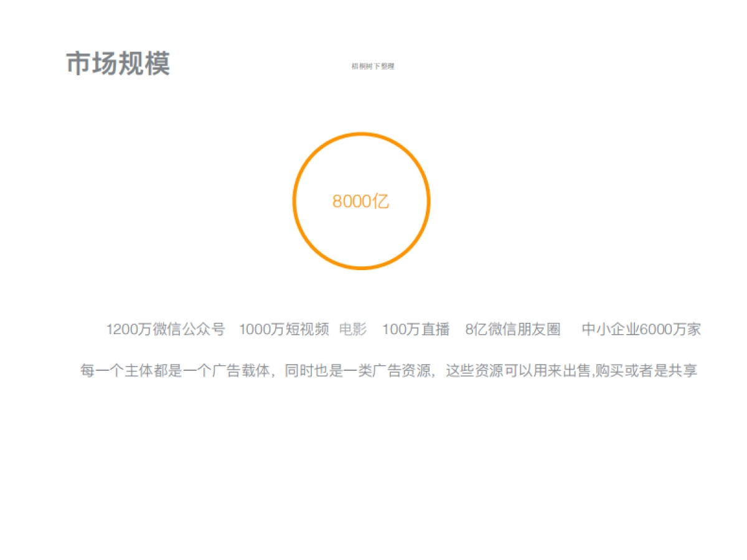The image size is (747, 560).
Task: Select the 8亿微信朋友圈 label
Action: tap(513, 329)
